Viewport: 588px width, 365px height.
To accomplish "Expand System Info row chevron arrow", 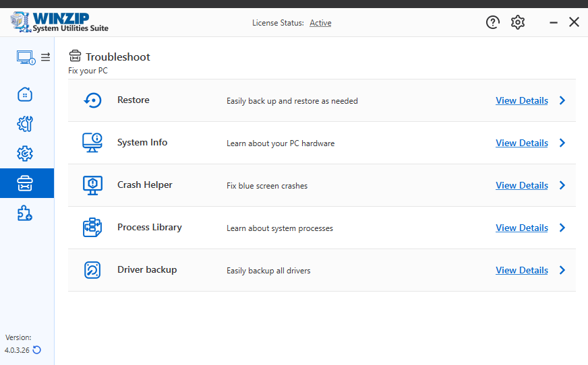I will point(562,143).
